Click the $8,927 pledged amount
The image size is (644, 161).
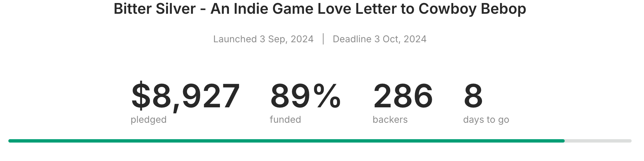[x=186, y=97]
